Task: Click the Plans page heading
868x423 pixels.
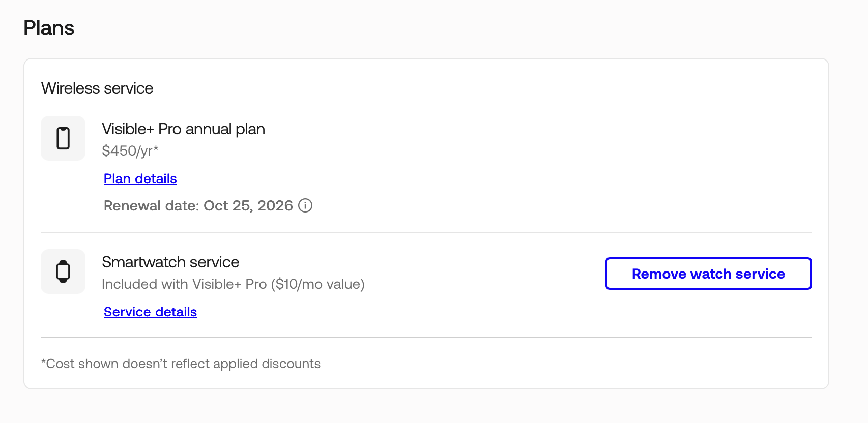Action: click(x=49, y=28)
